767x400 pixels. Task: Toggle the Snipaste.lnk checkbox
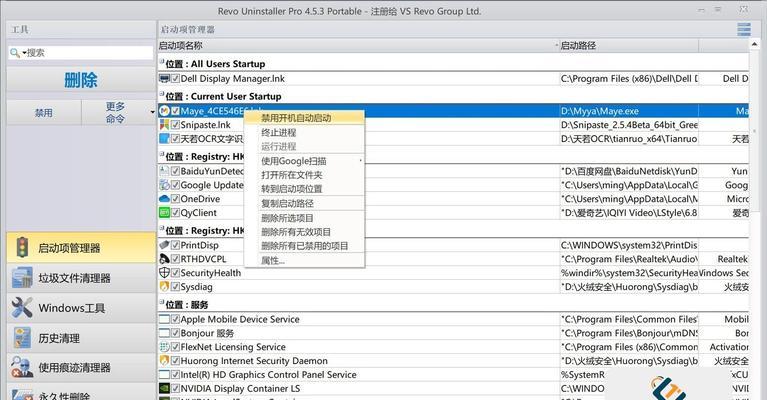click(175, 125)
